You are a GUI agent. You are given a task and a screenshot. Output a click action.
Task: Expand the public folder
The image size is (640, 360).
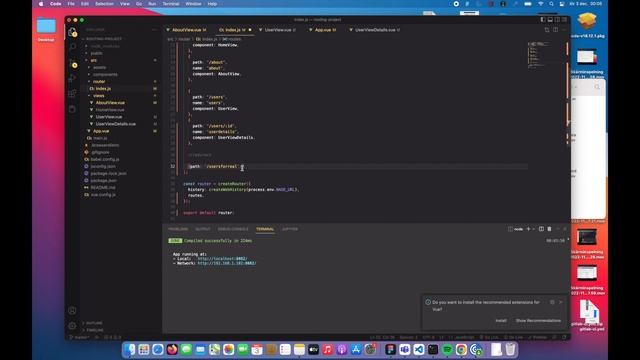point(96,53)
